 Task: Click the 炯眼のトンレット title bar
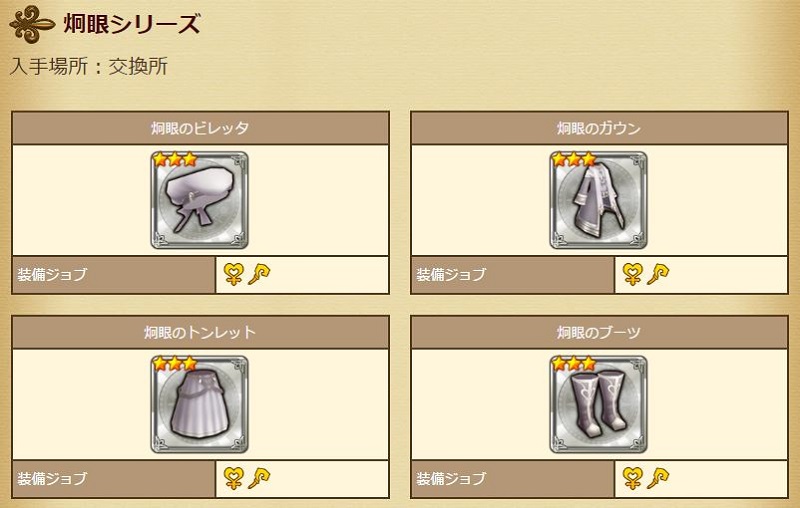pyautogui.click(x=201, y=333)
